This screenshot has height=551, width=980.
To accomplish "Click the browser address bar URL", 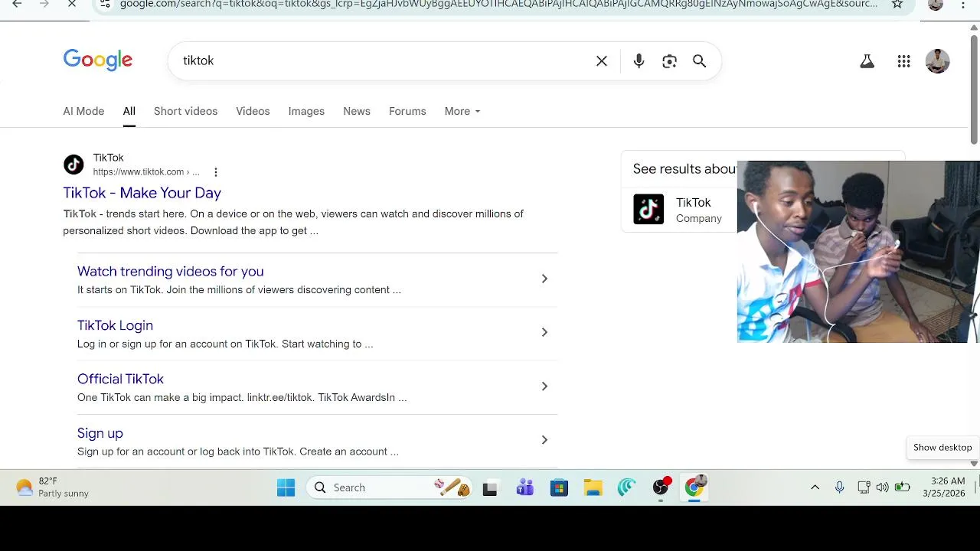I will tap(498, 5).
